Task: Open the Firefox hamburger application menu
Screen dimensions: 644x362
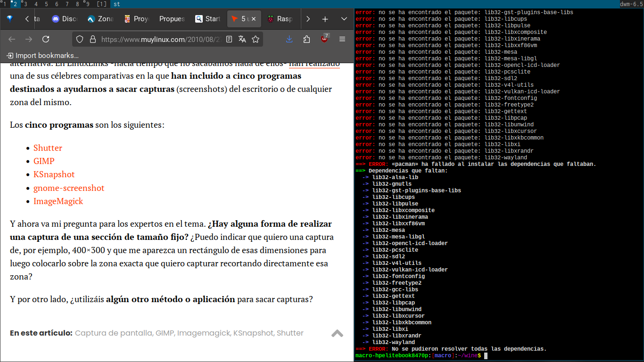Action: click(342, 39)
